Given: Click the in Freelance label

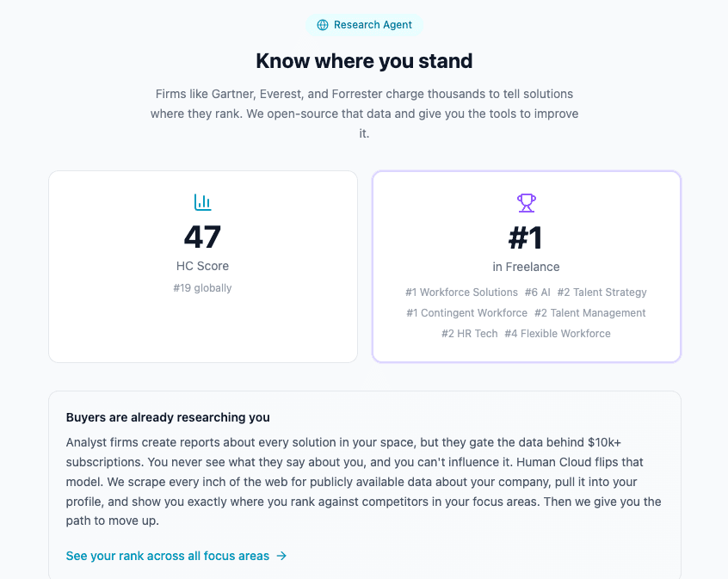Looking at the screenshot, I should pos(526,267).
